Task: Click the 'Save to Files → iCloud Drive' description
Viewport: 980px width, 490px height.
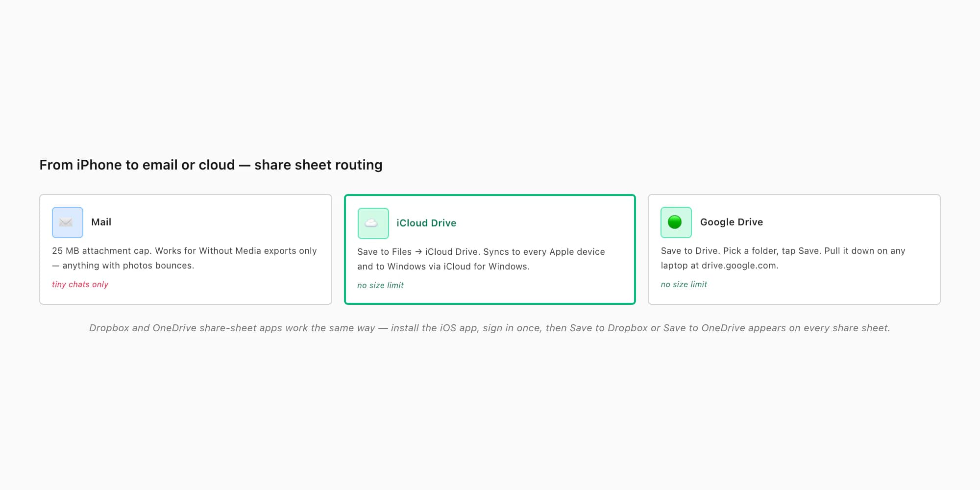Action: click(481, 259)
